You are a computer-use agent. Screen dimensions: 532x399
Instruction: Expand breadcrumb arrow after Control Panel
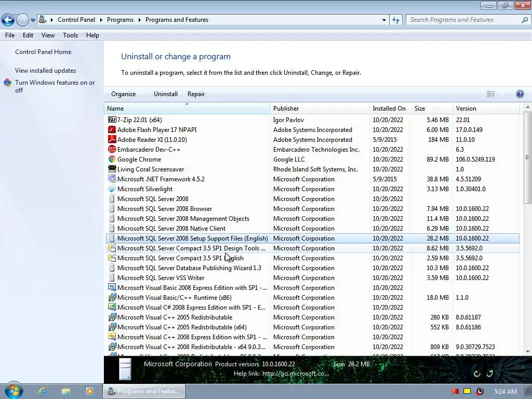click(x=101, y=20)
